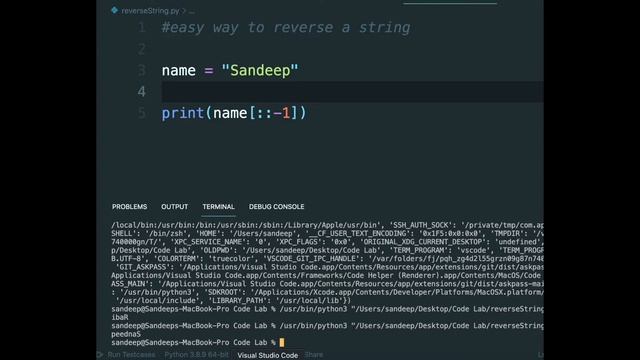Click the 'GIT_ASKPASS' terminal line
The image size is (640, 360).
327,267
